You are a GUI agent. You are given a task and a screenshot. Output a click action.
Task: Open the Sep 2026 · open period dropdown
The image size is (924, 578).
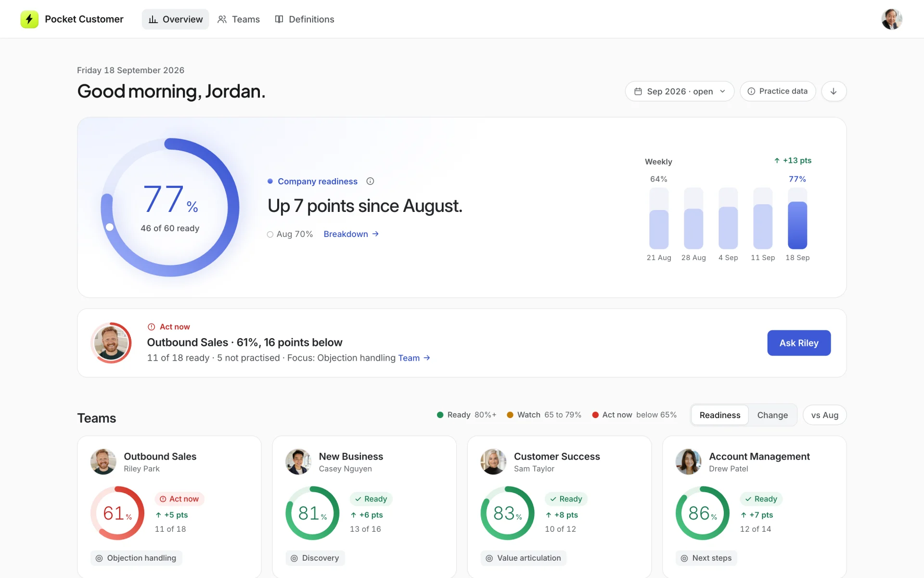click(680, 91)
